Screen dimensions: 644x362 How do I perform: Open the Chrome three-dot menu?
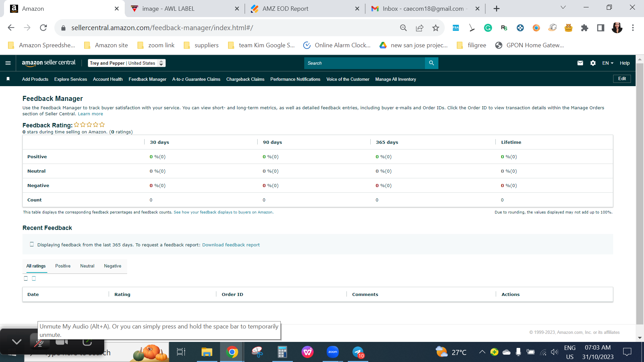pos(633,28)
